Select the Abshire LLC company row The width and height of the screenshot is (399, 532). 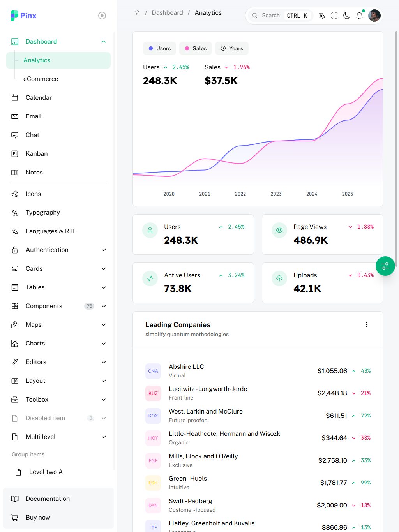[258, 371]
